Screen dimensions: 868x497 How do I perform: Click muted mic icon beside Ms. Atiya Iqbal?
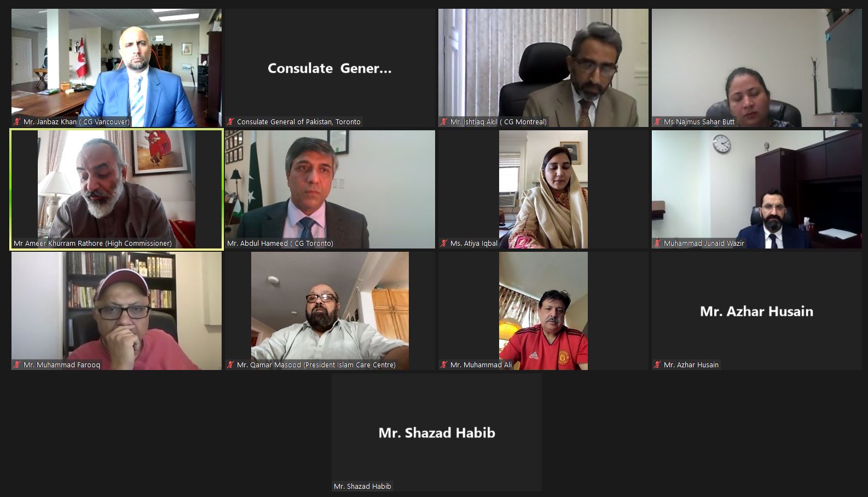[444, 244]
